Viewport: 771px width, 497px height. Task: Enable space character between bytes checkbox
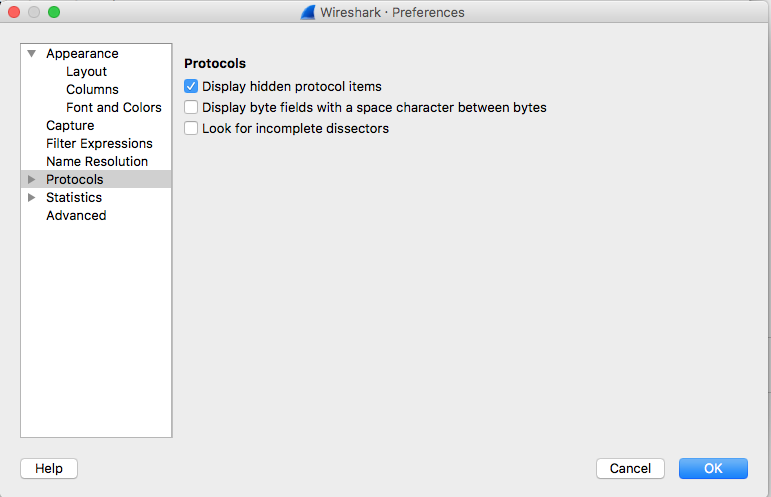(191, 108)
